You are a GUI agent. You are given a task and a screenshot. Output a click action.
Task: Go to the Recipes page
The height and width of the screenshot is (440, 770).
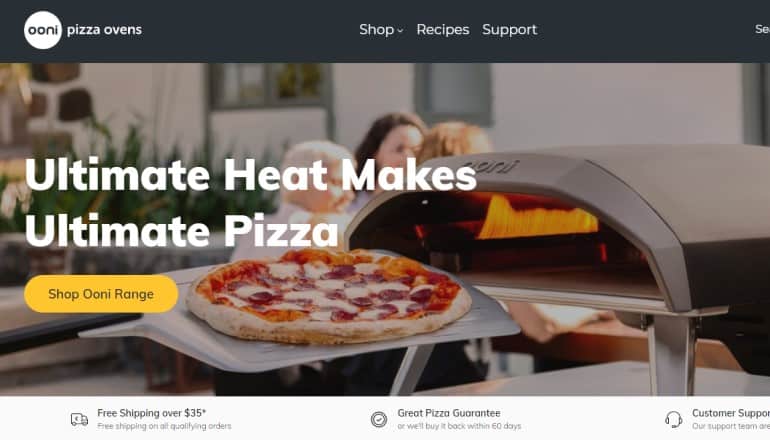tap(442, 29)
